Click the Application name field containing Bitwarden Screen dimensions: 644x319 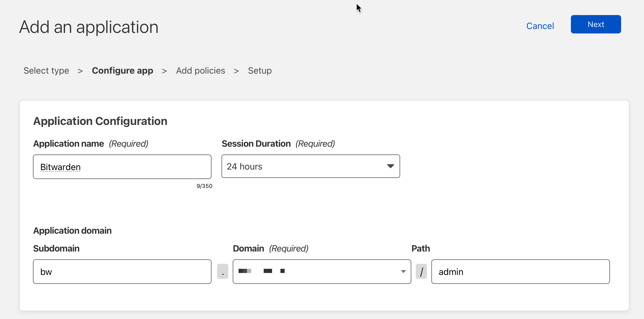[x=122, y=166]
